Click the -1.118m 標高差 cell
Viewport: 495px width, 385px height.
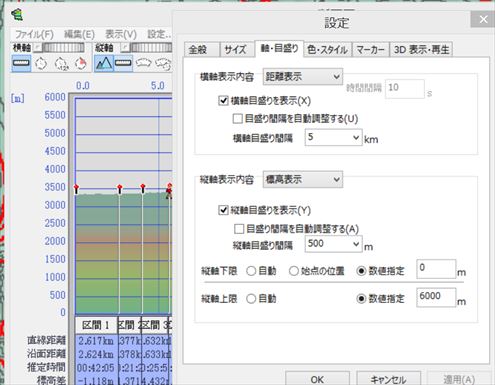(x=96, y=380)
